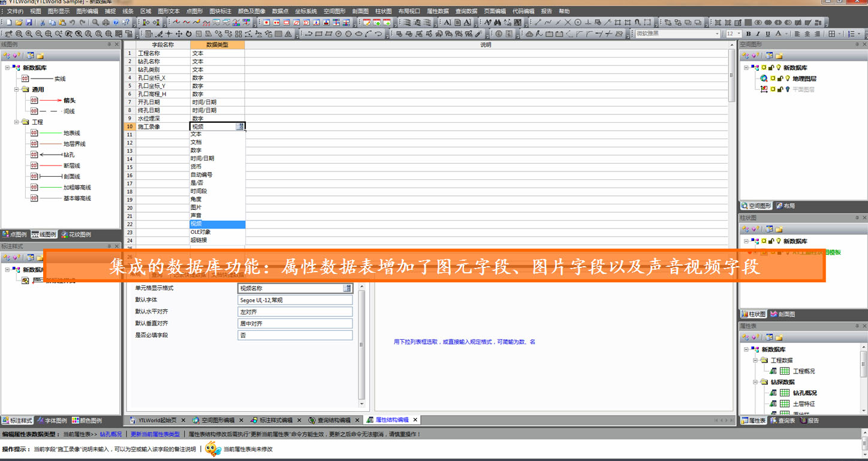Image resolution: width=868 pixels, height=461 pixels.
Task: Click the Cut scissors icon
Action: [x=43, y=22]
